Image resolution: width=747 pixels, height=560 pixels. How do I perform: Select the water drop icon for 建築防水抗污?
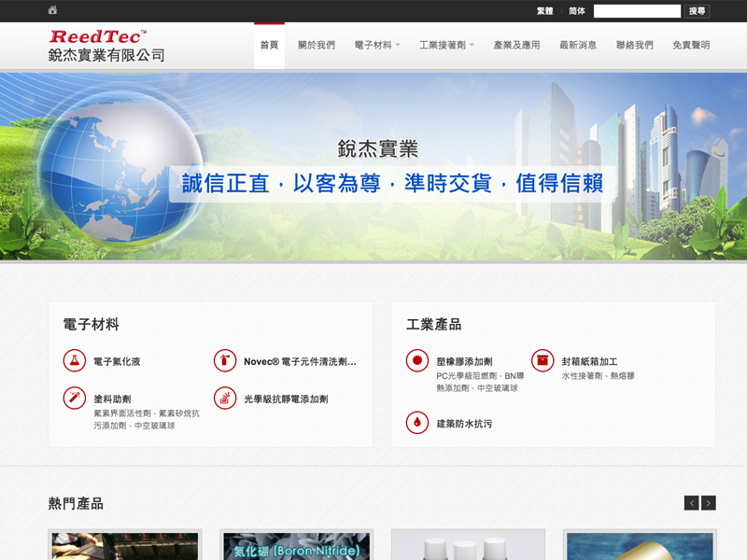click(x=417, y=422)
